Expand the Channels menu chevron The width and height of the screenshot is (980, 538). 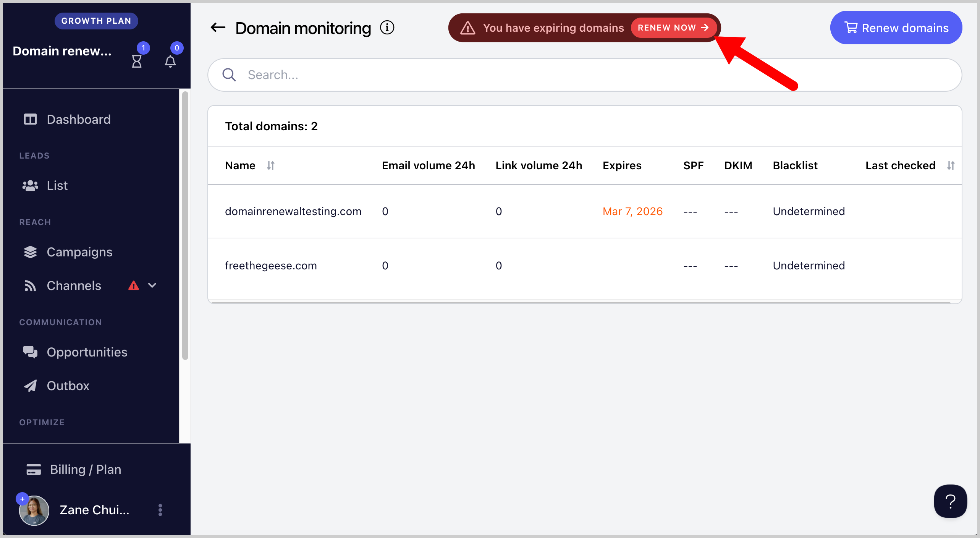152,285
